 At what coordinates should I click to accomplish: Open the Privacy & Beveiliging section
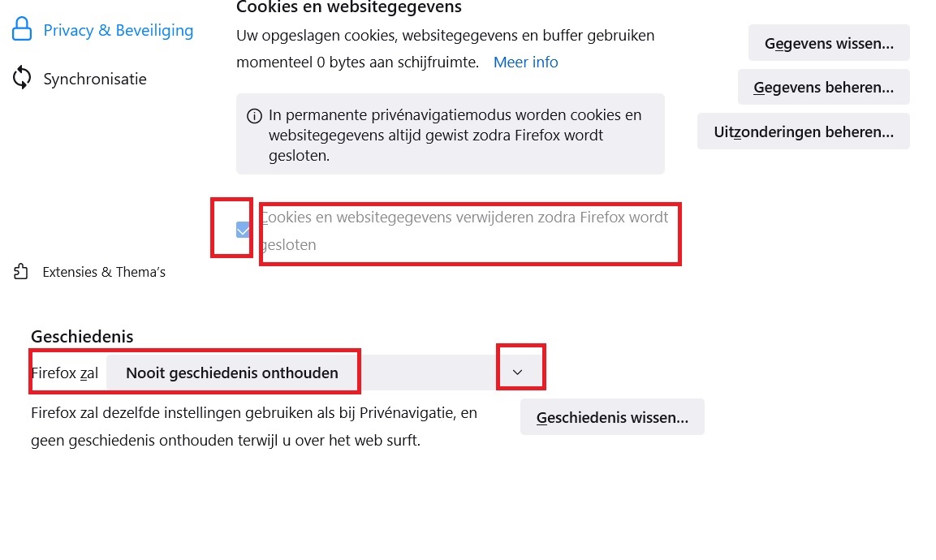[x=118, y=29]
